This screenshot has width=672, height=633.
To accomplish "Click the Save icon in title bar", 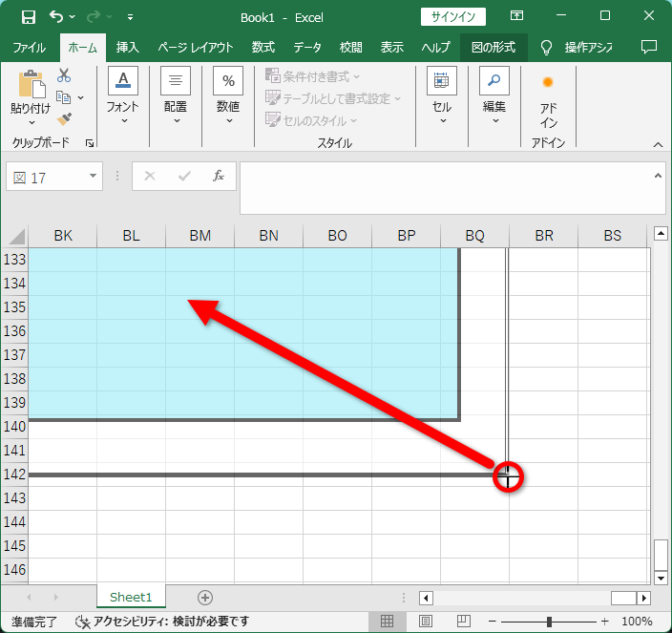I will tap(29, 17).
